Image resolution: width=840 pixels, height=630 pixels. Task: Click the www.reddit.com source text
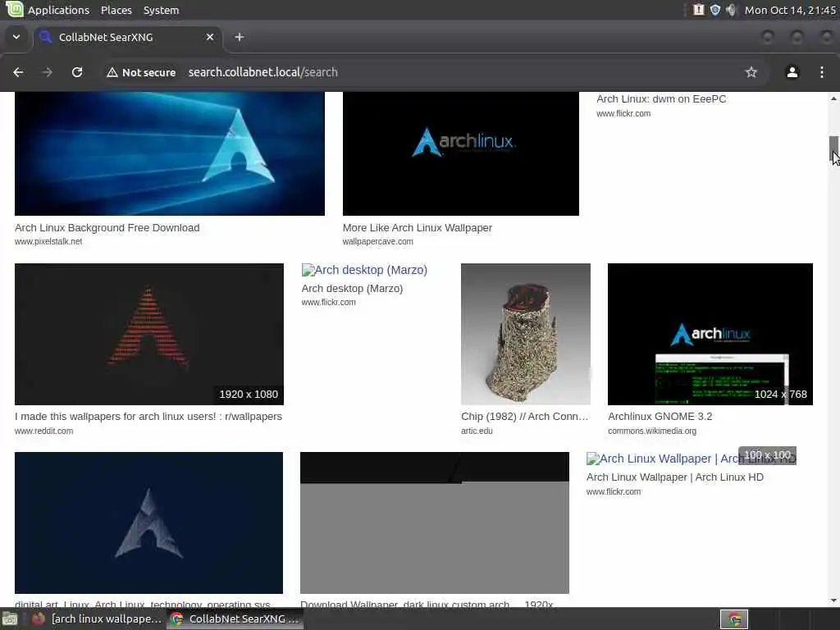coord(44,431)
